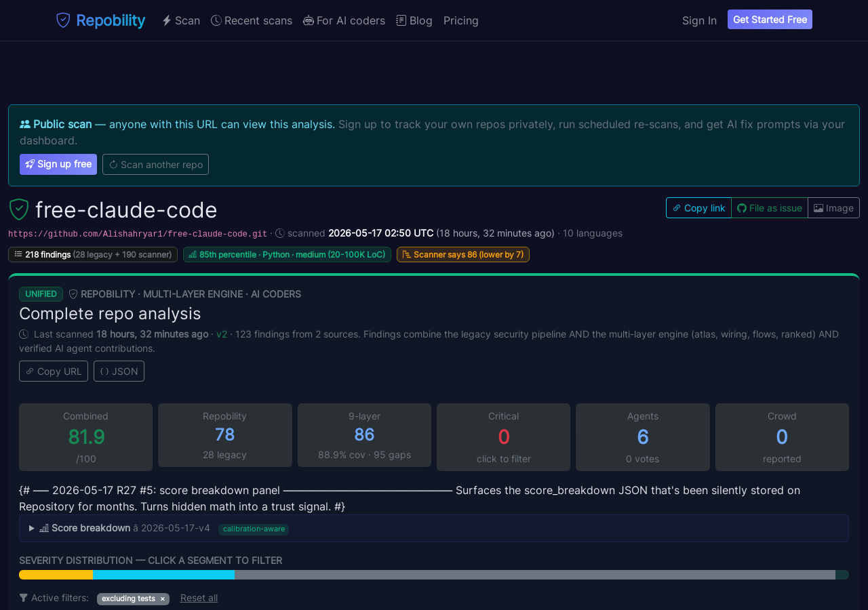Viewport: 868px width, 610px height.
Task: Copy link to this scan
Action: point(698,208)
